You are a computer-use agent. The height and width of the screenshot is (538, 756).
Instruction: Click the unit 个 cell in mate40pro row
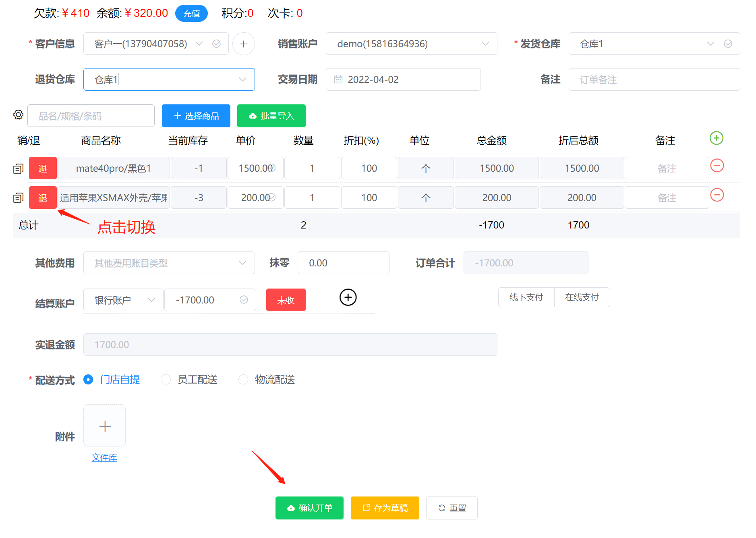click(x=426, y=168)
